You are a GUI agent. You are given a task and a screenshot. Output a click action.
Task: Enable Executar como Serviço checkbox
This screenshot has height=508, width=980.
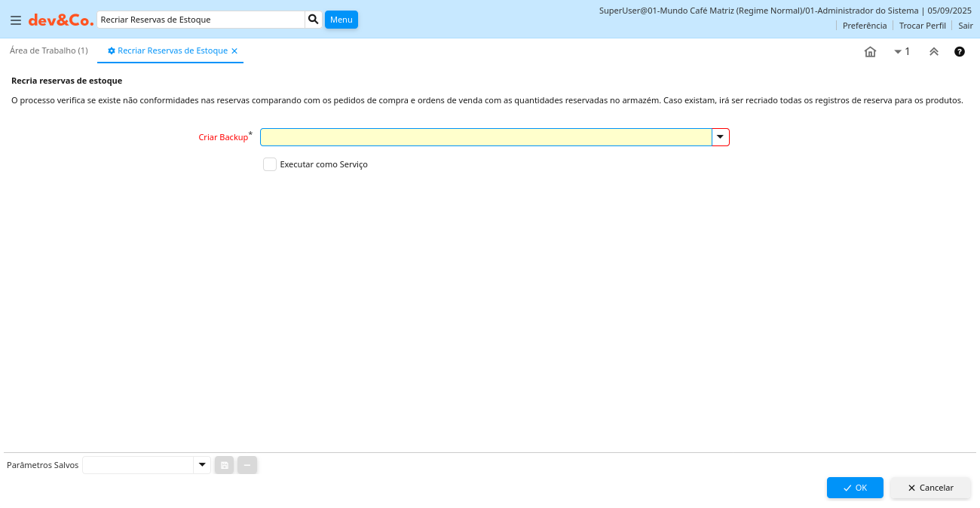pyautogui.click(x=270, y=164)
